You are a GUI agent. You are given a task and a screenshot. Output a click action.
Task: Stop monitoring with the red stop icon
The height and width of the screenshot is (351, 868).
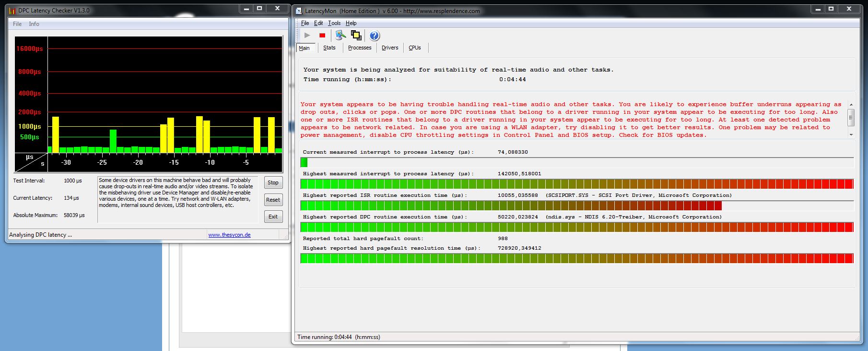pos(322,36)
